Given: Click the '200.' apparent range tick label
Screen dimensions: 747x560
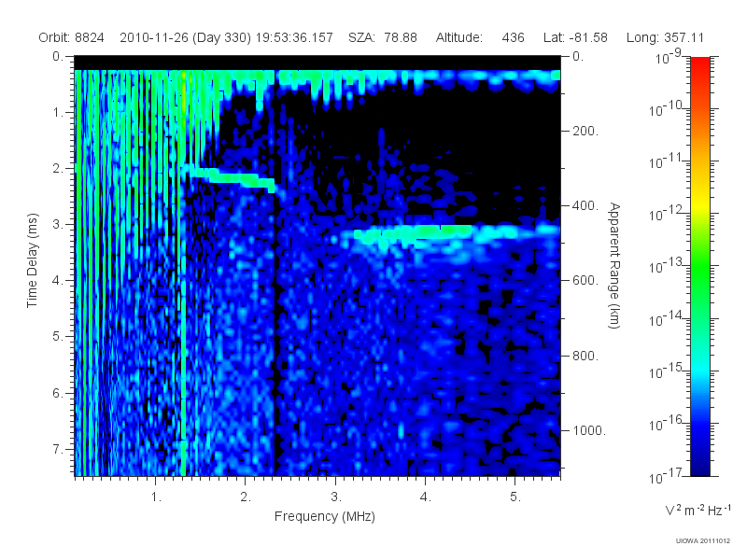Looking at the screenshot, I should (585, 131).
